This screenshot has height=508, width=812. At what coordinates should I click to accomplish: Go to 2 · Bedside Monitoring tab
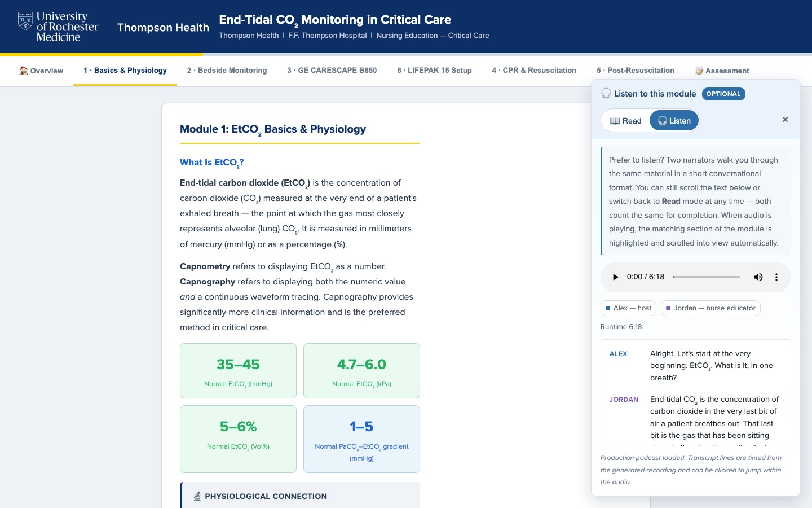tap(227, 71)
